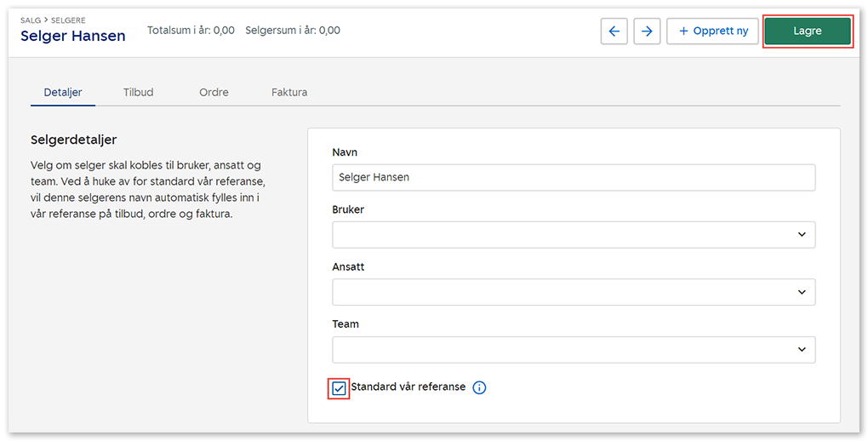Click info icon beside Standard vår referanse
Viewport: 868px width, 441px height.
[x=479, y=388]
